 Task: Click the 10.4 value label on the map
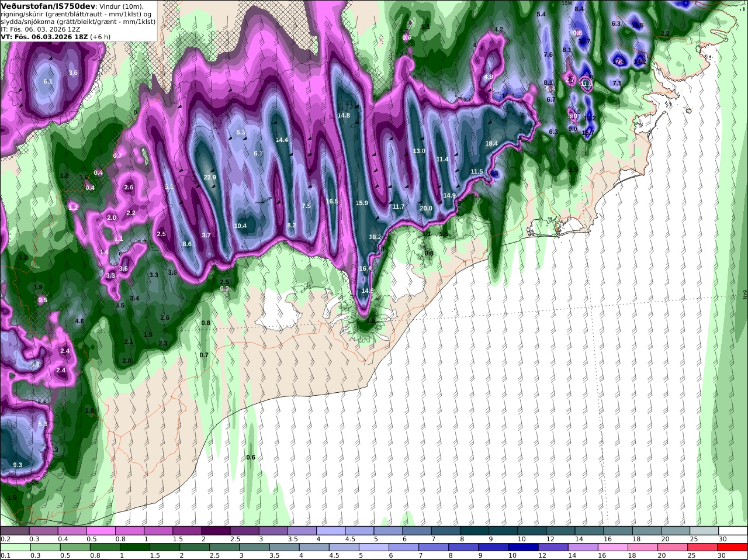[240, 226]
